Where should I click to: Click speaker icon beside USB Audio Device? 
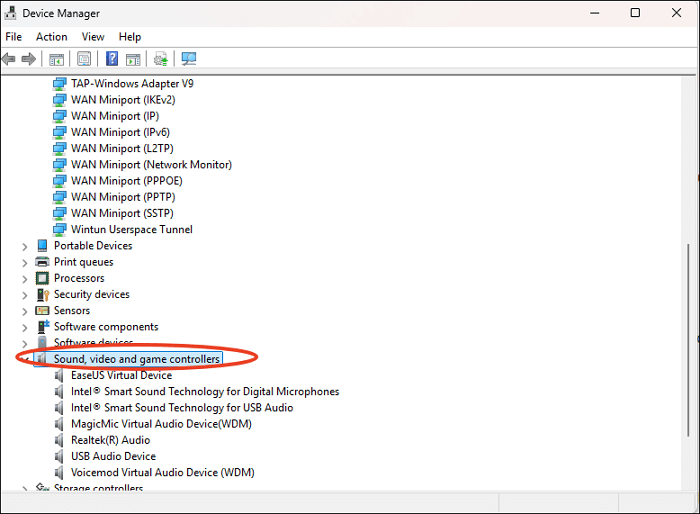59,456
